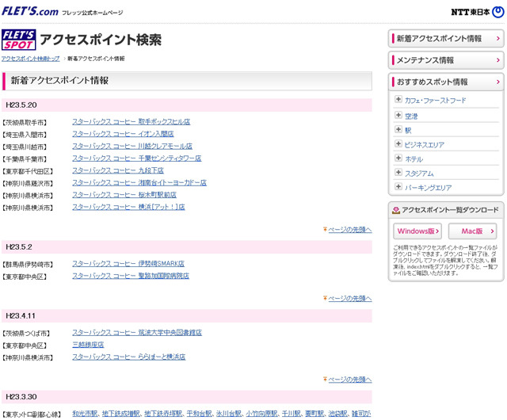Open スターバックス コーヒー 千葉センシティタワー店 link
The image size is (507, 420).
(x=137, y=158)
